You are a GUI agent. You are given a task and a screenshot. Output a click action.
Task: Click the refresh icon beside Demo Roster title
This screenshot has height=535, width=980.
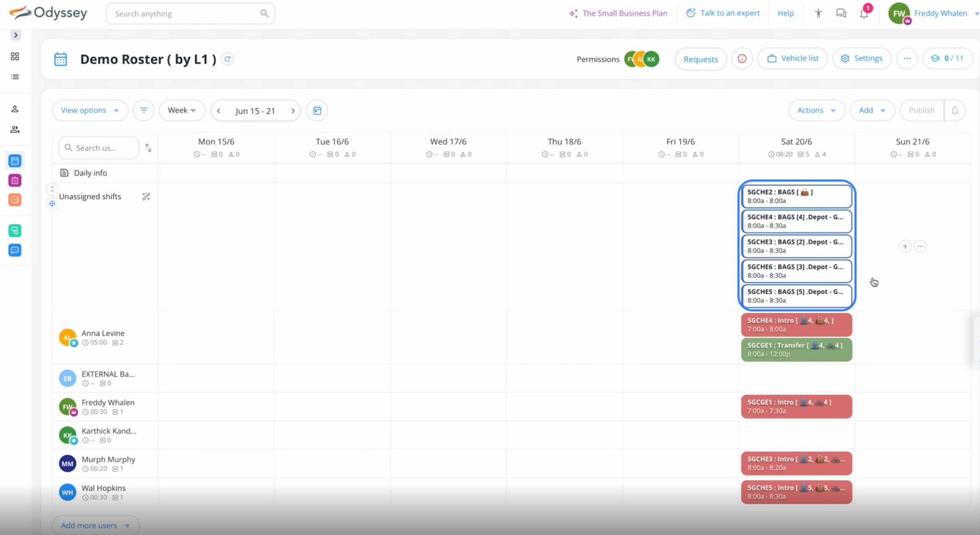227,59
